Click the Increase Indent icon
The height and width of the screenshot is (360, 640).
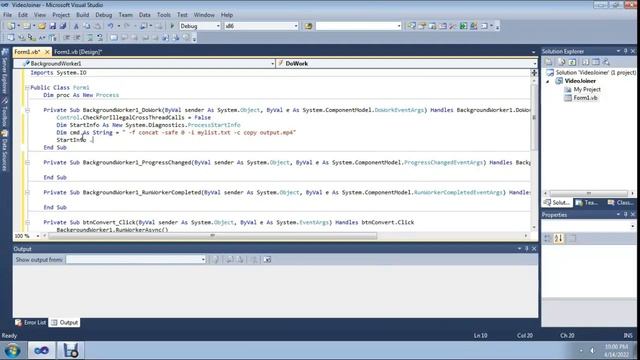pyautogui.click(x=77, y=38)
